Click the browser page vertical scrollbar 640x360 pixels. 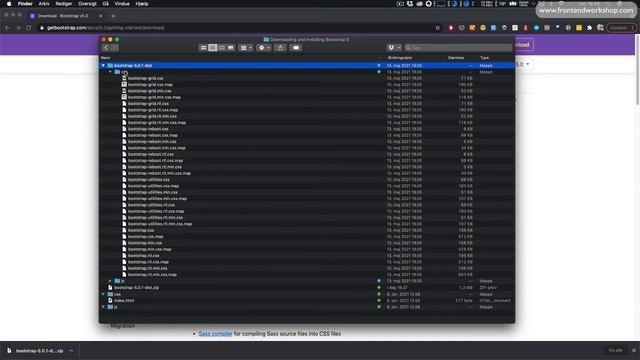click(637, 69)
